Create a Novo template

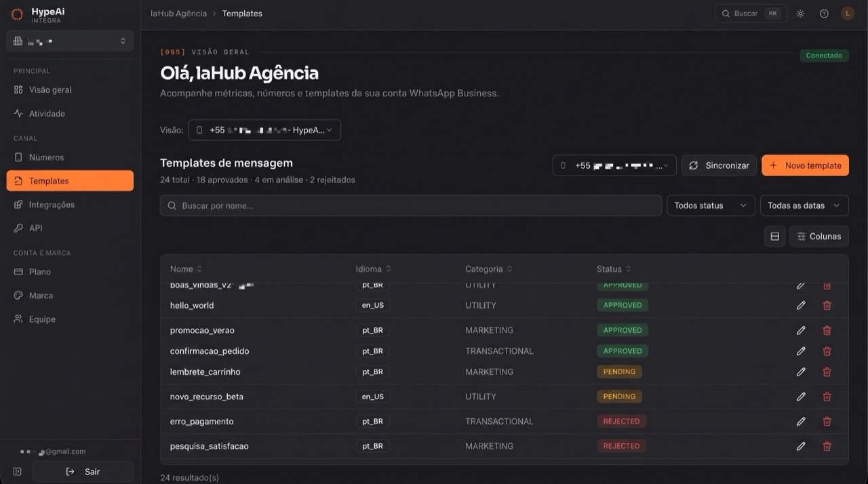coord(805,165)
